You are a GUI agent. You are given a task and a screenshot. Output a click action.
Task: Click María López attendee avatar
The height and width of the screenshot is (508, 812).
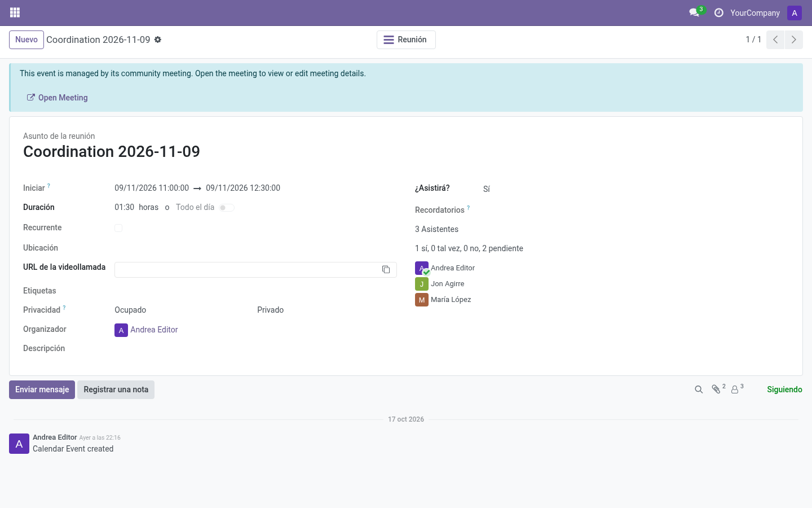click(x=422, y=300)
